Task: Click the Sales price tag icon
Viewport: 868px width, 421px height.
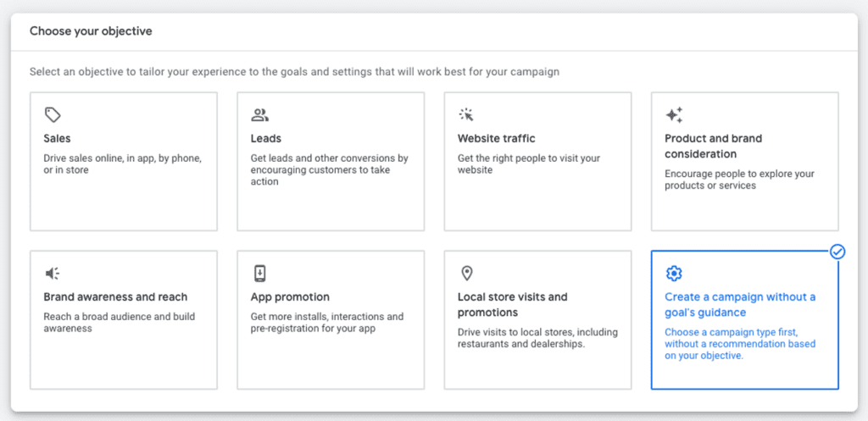Action: coord(53,115)
